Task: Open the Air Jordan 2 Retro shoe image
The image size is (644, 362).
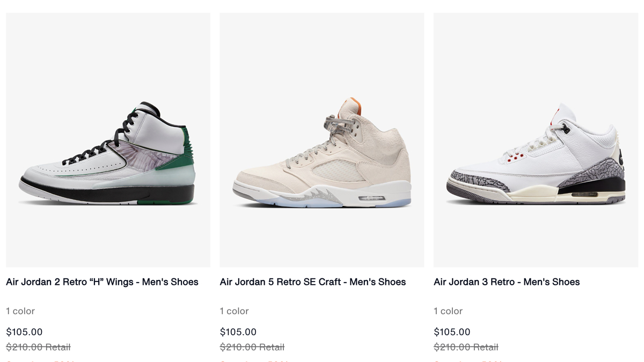Action: click(108, 140)
